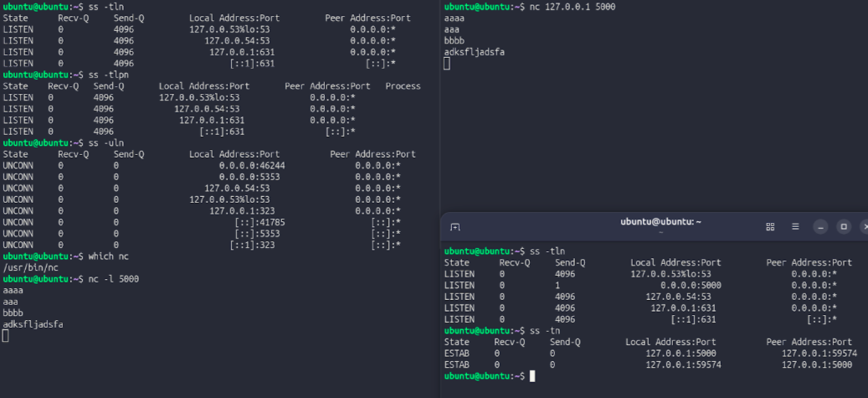
Task: Click local address 127.0.0.1:5000 in first ESTAB row
Action: pyautogui.click(x=681, y=354)
